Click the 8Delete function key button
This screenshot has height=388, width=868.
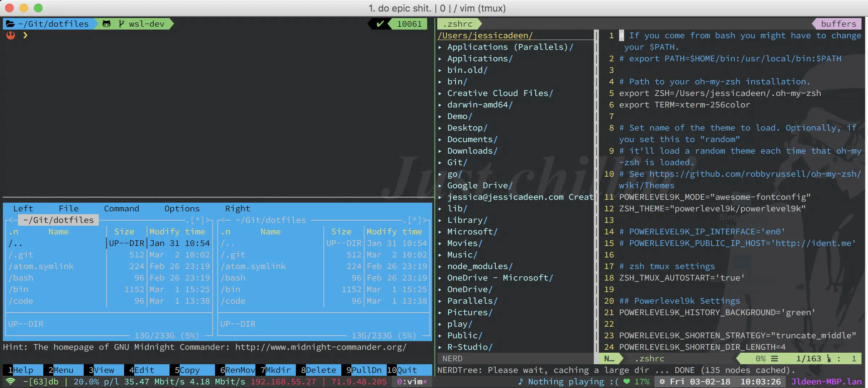(319, 370)
